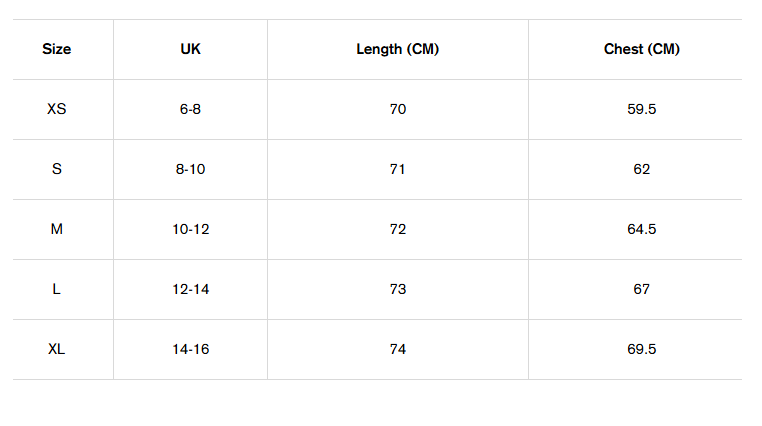Viewport: 762px width, 426px height.
Task: Click the length value 70
Action: [397, 109]
